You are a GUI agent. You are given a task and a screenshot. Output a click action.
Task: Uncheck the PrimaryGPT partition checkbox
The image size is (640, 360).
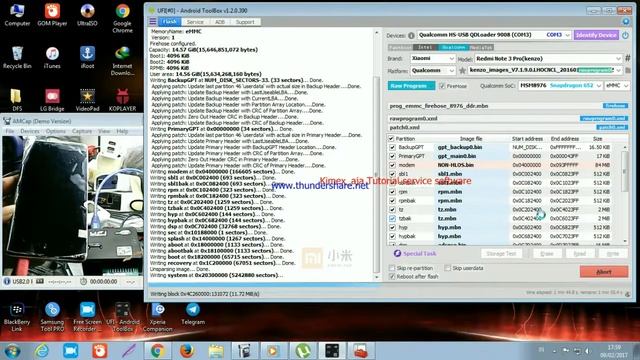coord(392,156)
